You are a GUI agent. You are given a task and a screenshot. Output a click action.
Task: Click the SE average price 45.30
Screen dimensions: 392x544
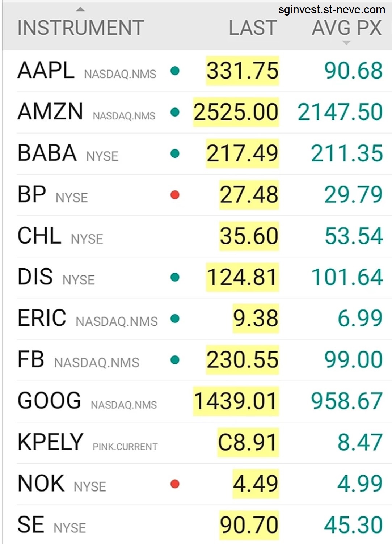click(x=353, y=525)
